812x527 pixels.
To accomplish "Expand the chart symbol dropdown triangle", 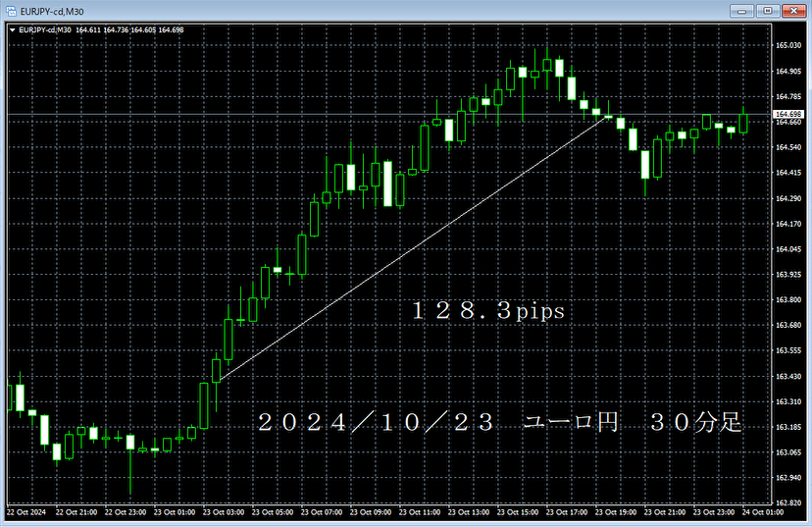I will pos(13,30).
